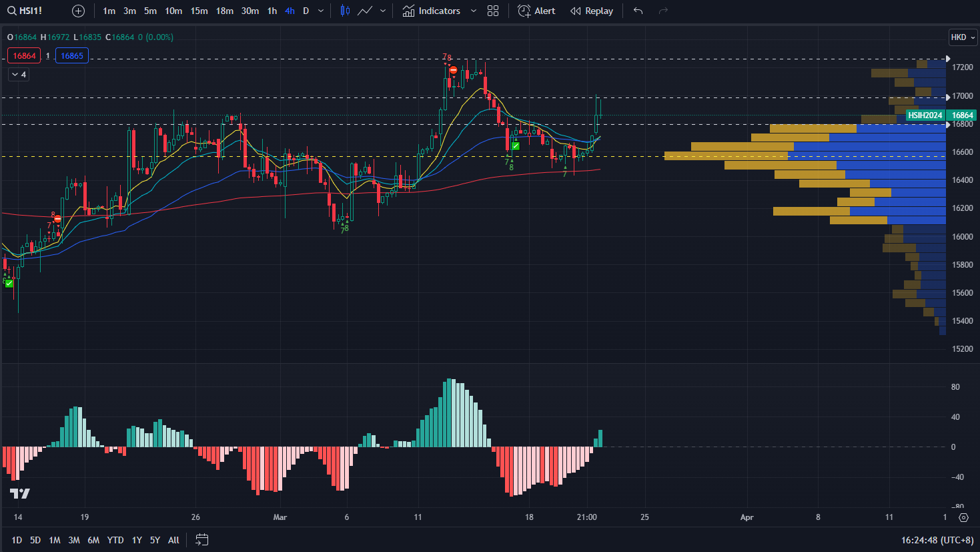Select the 3M date range

[74, 540]
